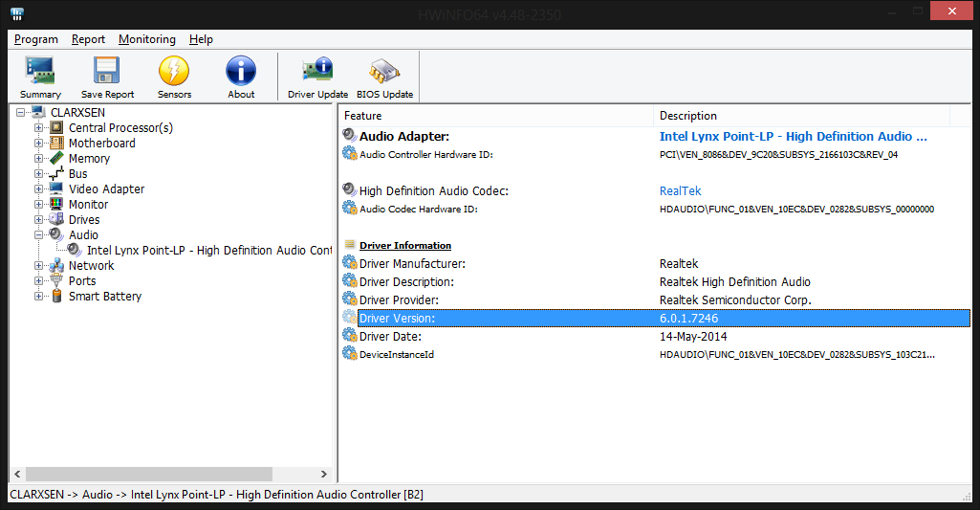This screenshot has width=980, height=510.
Task: Expand the Drives node
Action: coord(39,220)
